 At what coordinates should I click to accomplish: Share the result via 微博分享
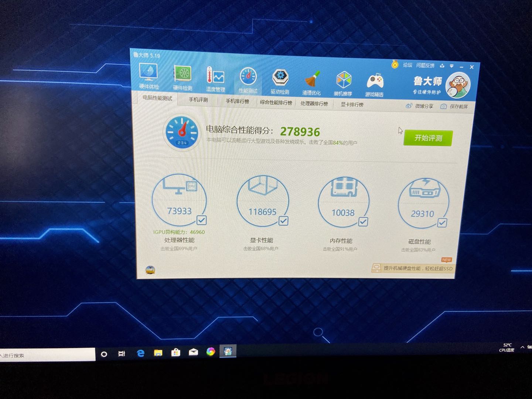tap(420, 106)
